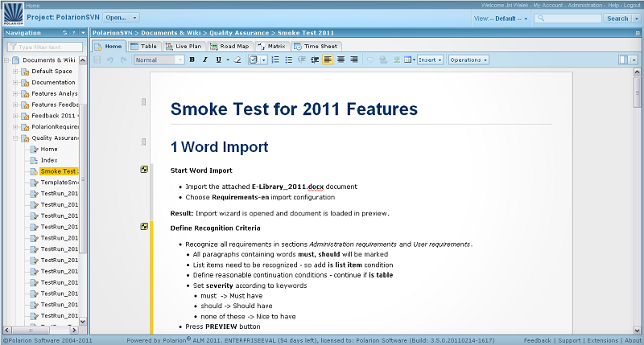Screen dimensions: 644x345
Task: Open the Extensions footer link
Action: [602, 340]
